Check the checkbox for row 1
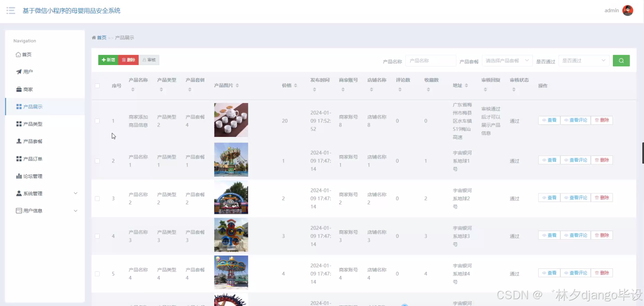 tap(97, 121)
